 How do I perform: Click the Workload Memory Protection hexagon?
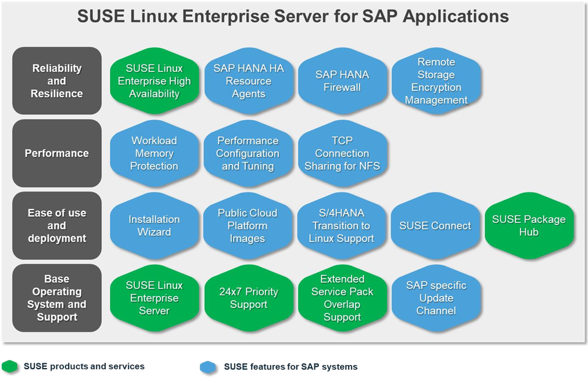click(154, 153)
